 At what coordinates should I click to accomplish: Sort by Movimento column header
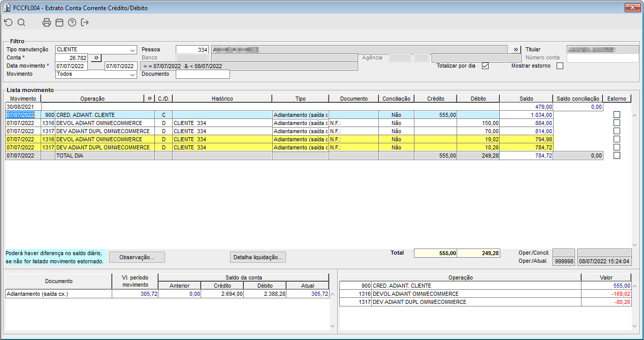tap(23, 98)
